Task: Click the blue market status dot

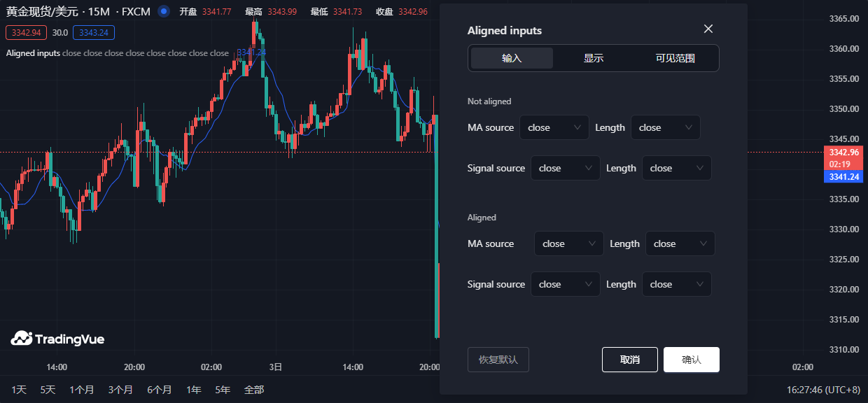Action: coord(164,11)
